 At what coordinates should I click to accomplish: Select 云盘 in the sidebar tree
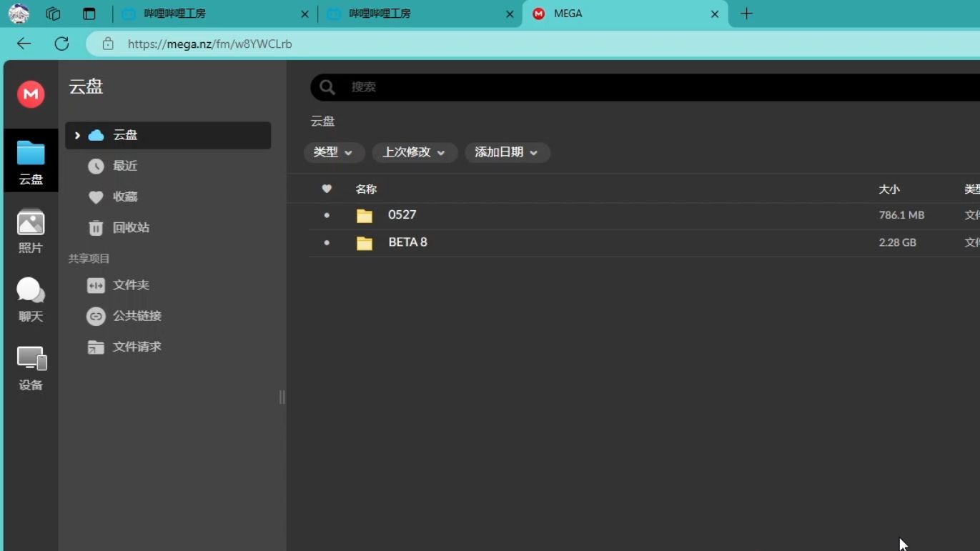tap(168, 135)
